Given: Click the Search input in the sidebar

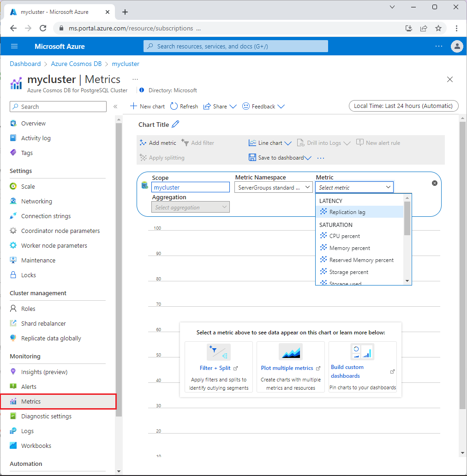Looking at the screenshot, I should tap(58, 107).
